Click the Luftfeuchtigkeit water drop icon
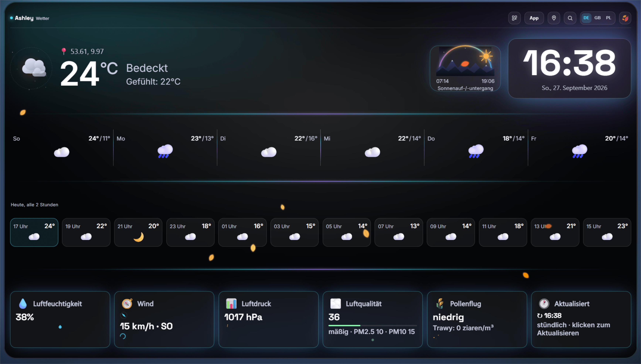This screenshot has width=641, height=364. point(23,304)
